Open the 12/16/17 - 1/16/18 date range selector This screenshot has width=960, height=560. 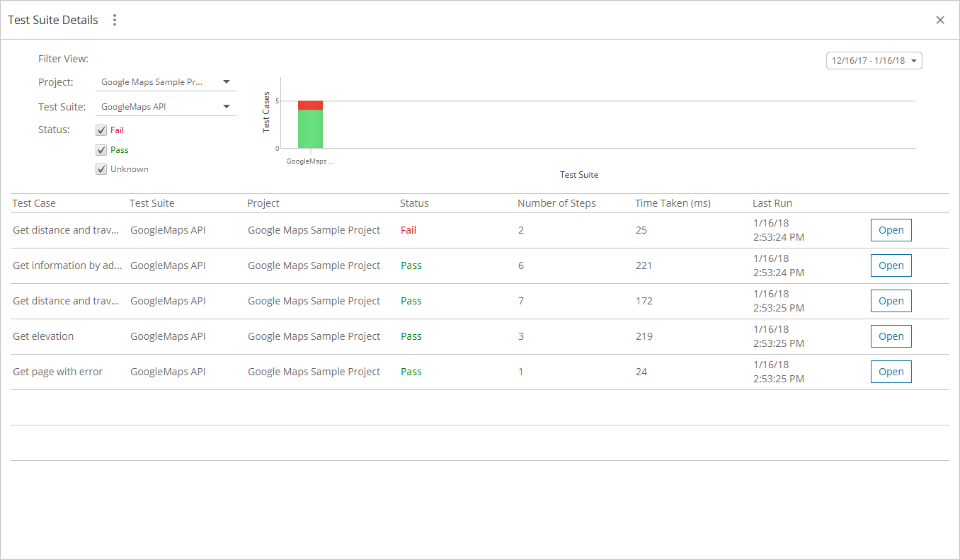(874, 60)
